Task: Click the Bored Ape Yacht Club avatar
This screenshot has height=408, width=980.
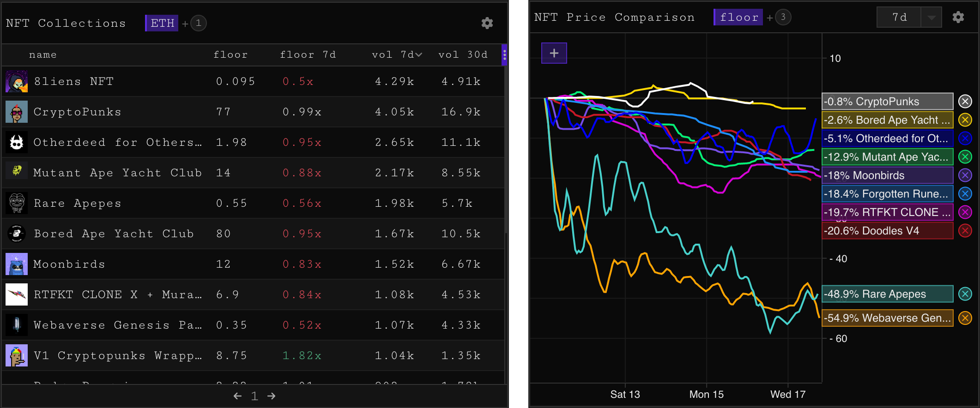Action: [x=17, y=234]
